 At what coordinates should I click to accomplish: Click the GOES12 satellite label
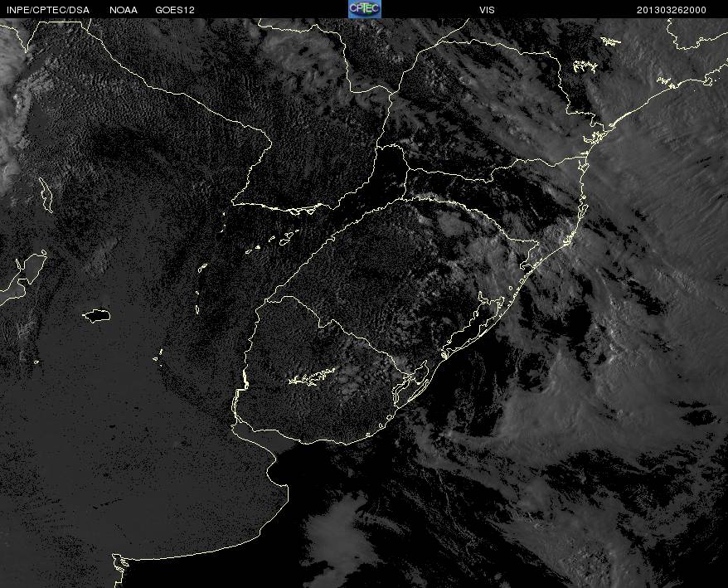[x=175, y=10]
